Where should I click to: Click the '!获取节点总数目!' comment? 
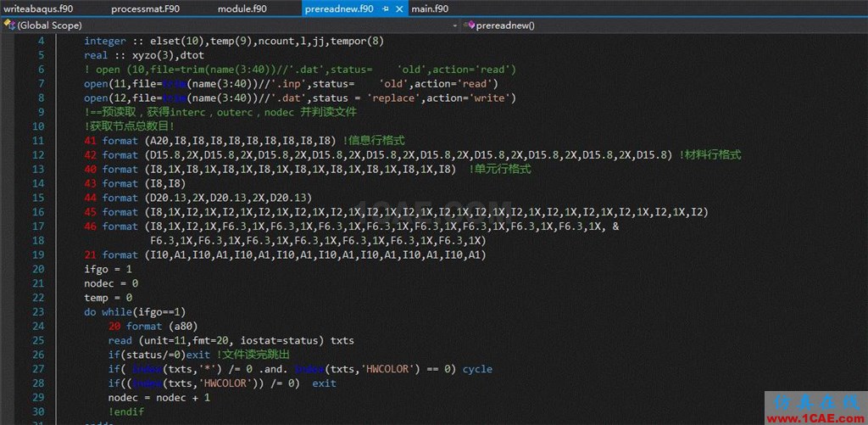click(129, 127)
